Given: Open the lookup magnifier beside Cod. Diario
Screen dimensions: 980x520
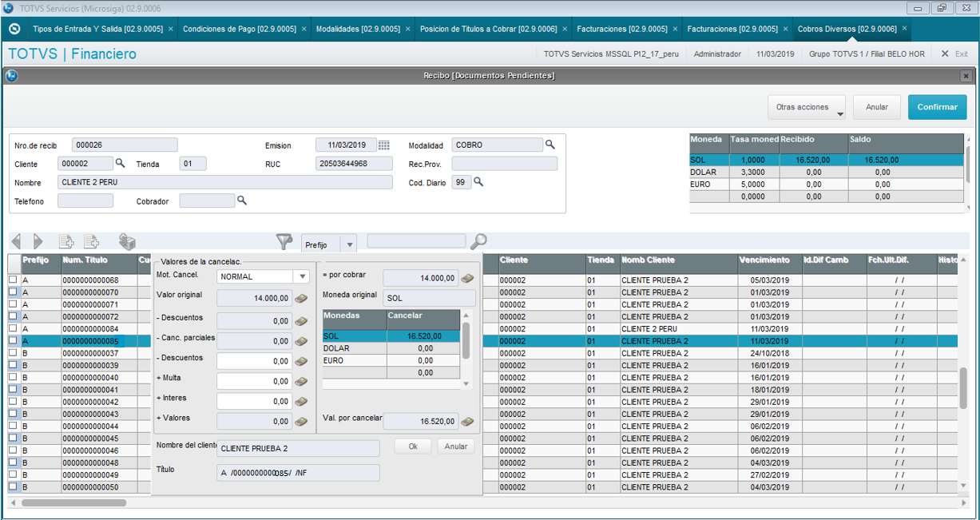Looking at the screenshot, I should (479, 181).
